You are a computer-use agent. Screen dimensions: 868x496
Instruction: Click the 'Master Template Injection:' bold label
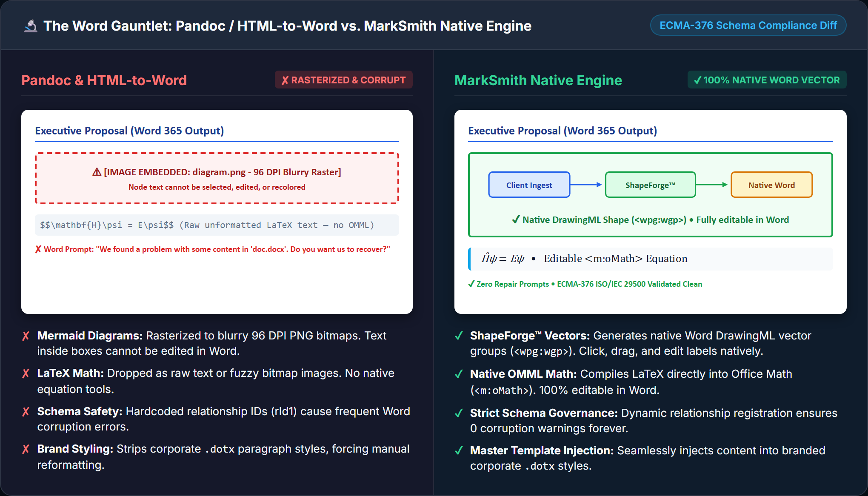pyautogui.click(x=542, y=450)
